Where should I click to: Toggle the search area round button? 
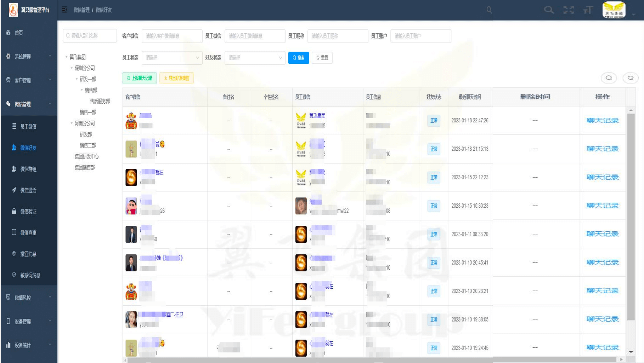tap(609, 78)
